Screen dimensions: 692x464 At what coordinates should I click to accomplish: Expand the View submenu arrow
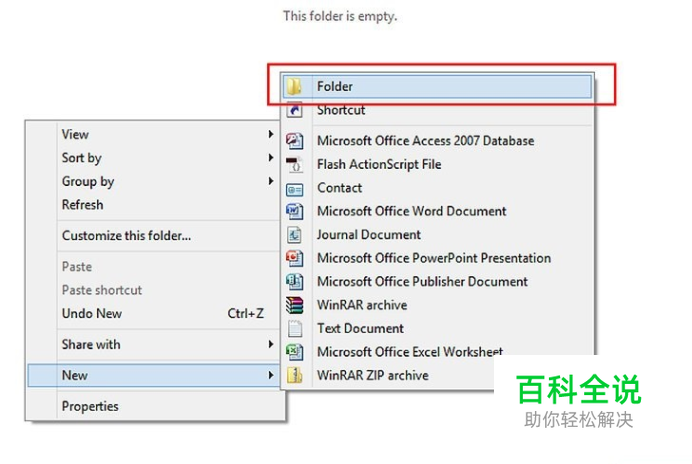click(x=271, y=134)
